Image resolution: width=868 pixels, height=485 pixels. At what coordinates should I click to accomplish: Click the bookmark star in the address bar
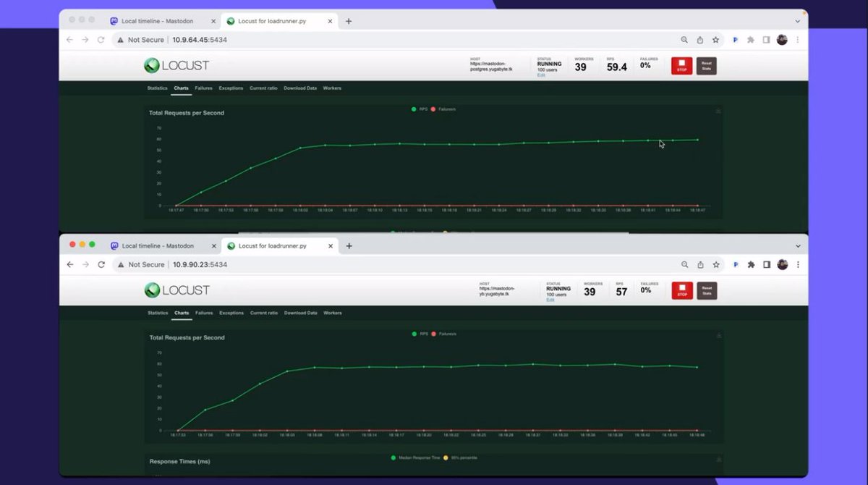pyautogui.click(x=716, y=40)
